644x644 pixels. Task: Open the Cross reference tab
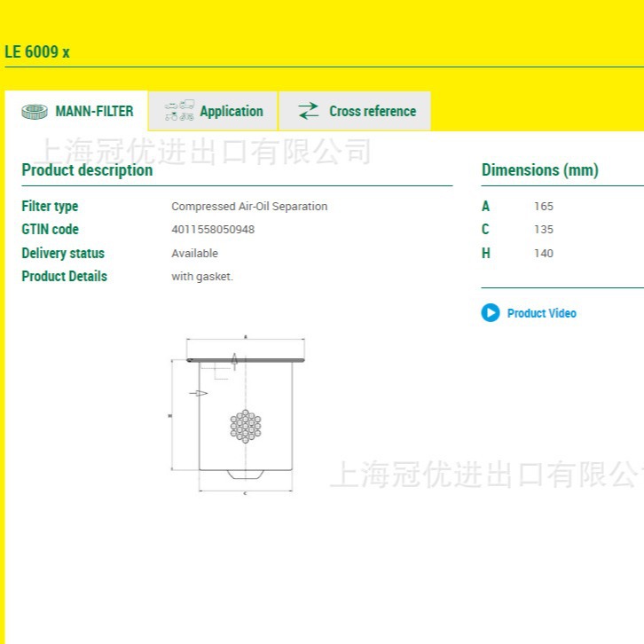point(355,111)
